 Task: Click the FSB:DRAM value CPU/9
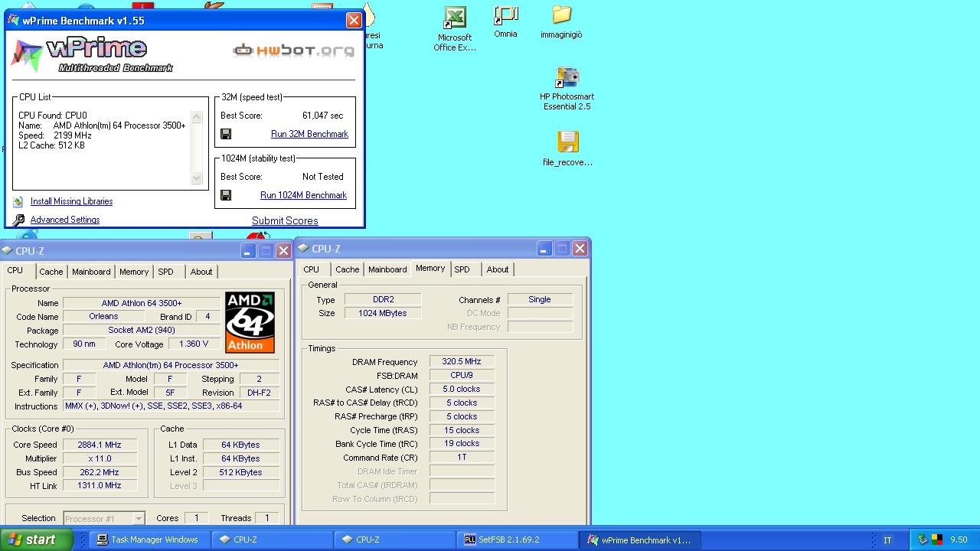(462, 375)
